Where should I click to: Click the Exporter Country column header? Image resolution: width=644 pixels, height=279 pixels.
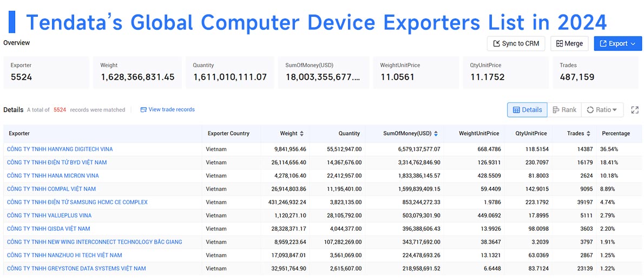click(x=228, y=134)
